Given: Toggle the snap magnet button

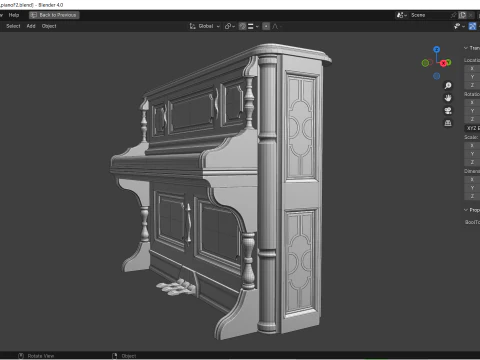Looking at the screenshot, I should [x=243, y=26].
